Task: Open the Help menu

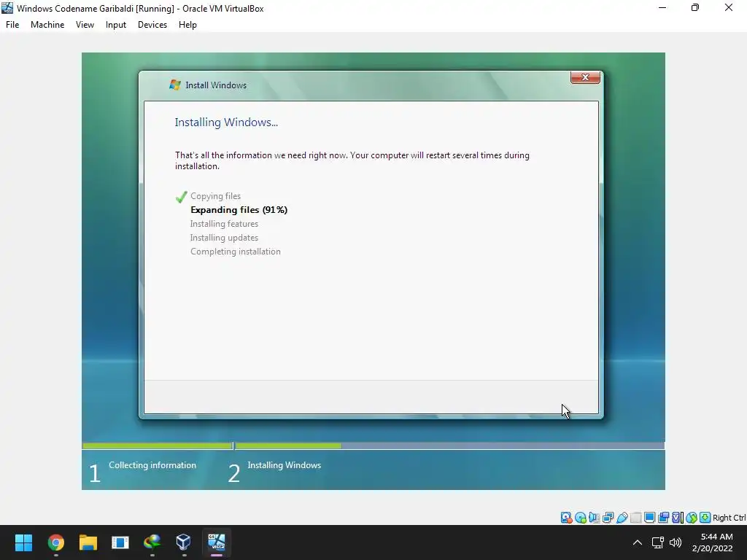Action: tap(187, 25)
